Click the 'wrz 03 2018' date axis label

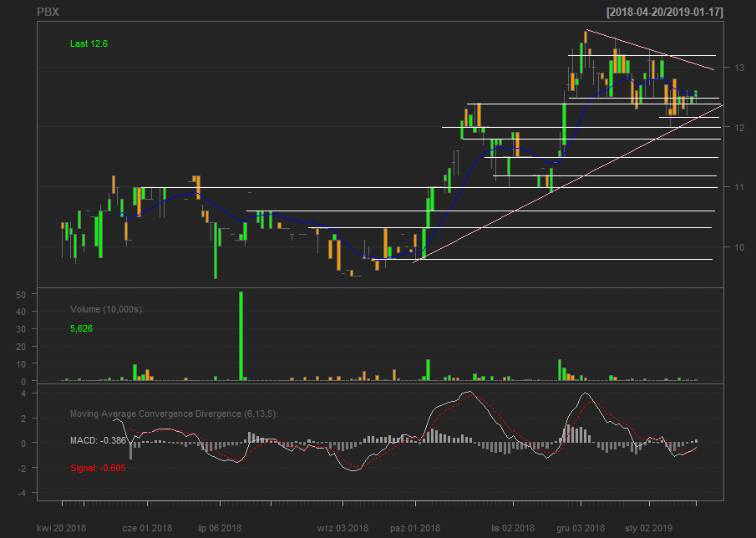(342, 528)
